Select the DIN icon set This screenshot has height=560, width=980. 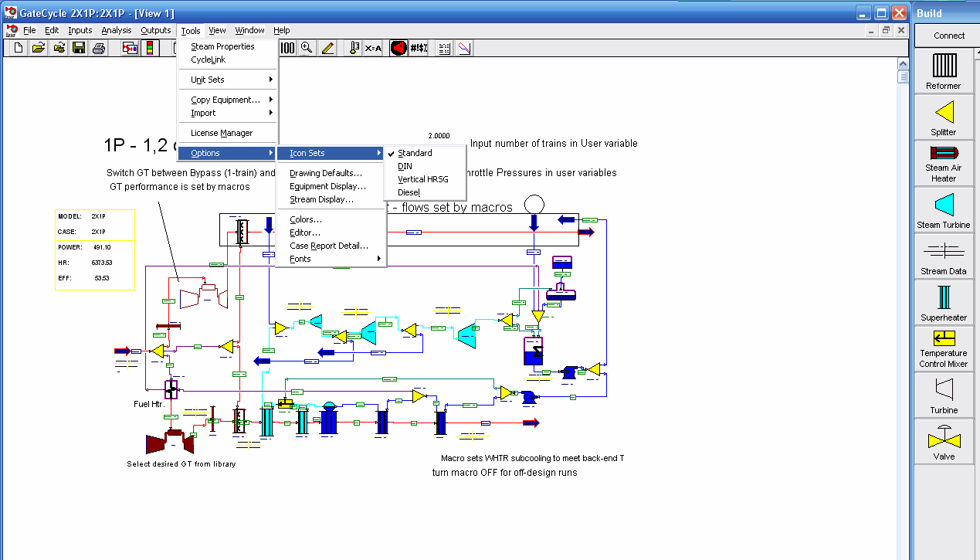click(426, 166)
